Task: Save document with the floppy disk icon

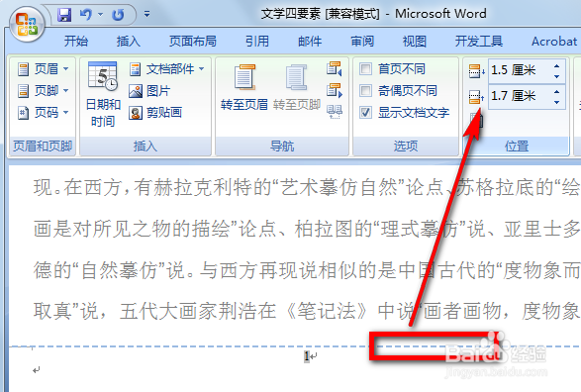Action: click(64, 15)
